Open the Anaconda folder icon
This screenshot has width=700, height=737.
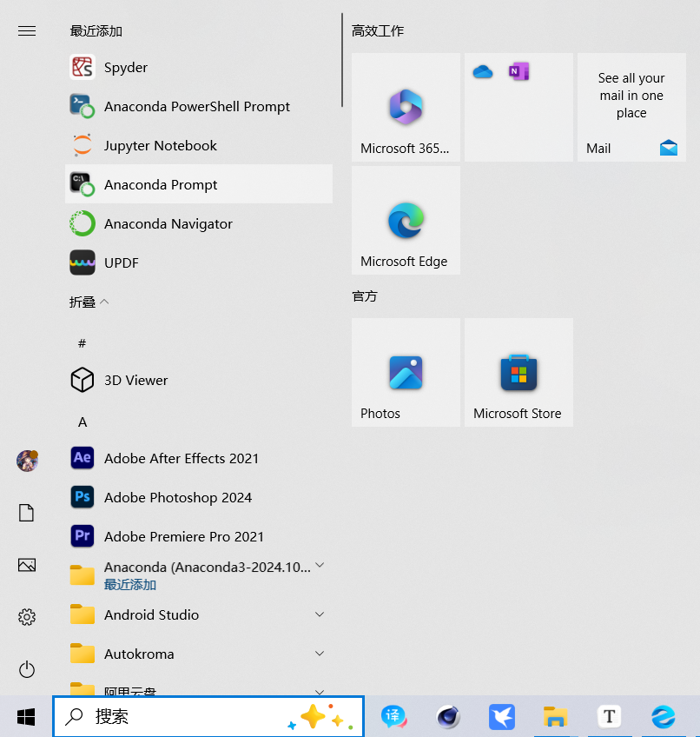click(83, 574)
